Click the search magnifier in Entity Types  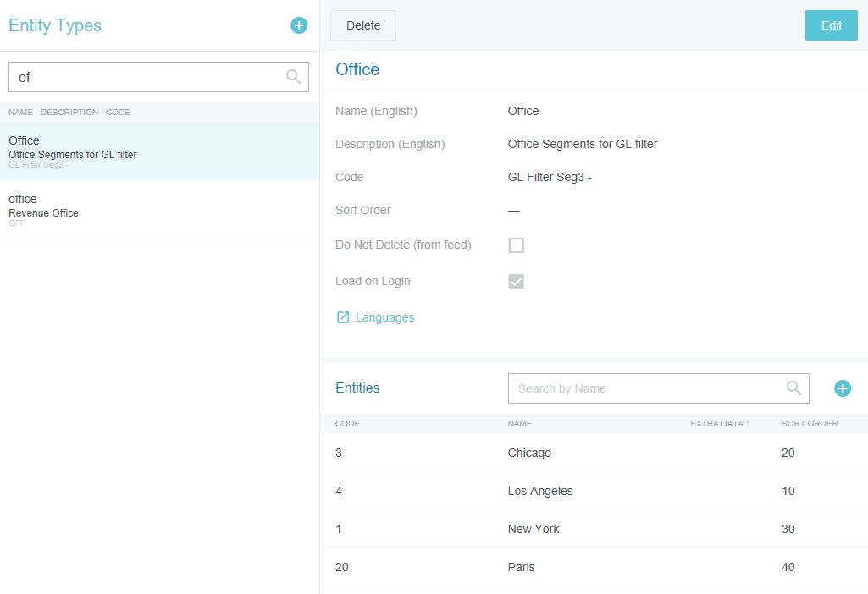(293, 77)
